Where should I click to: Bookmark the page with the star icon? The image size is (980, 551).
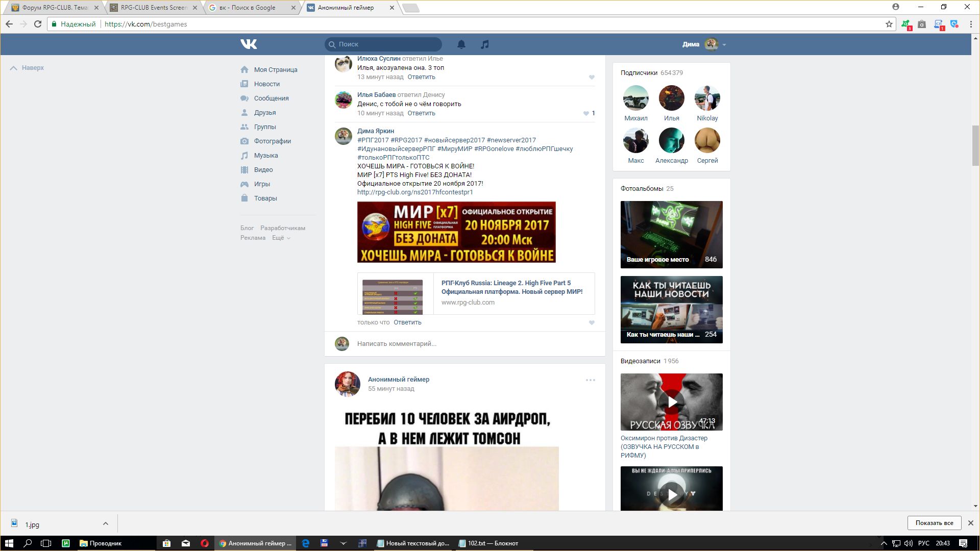(x=889, y=24)
